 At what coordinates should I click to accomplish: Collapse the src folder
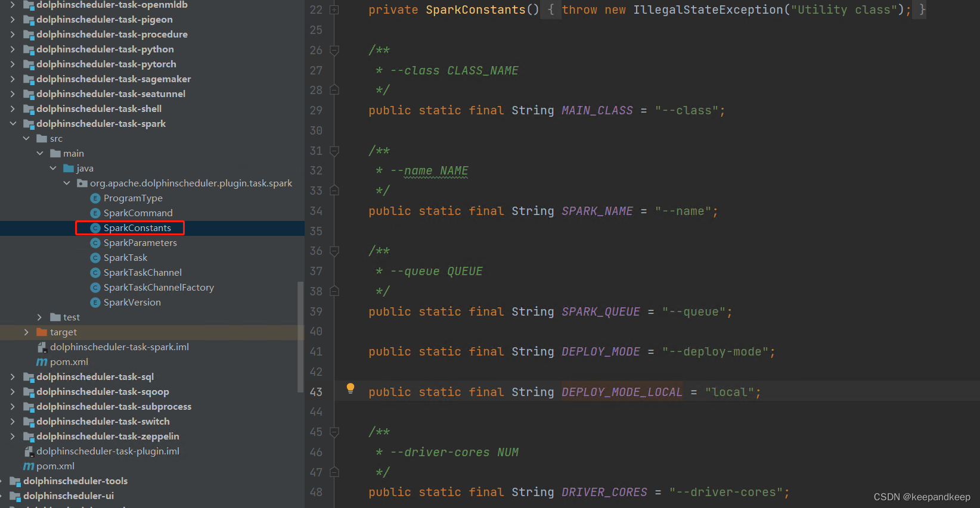pos(26,139)
